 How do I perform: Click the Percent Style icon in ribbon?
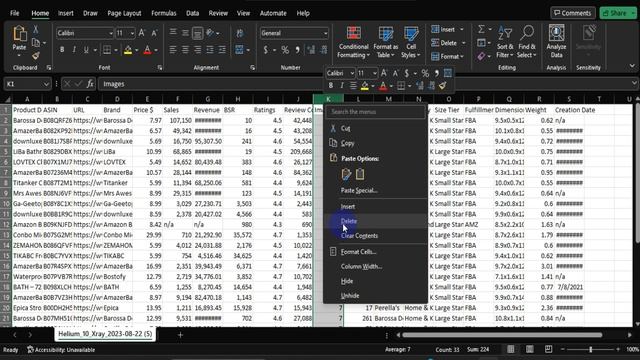coord(285,50)
